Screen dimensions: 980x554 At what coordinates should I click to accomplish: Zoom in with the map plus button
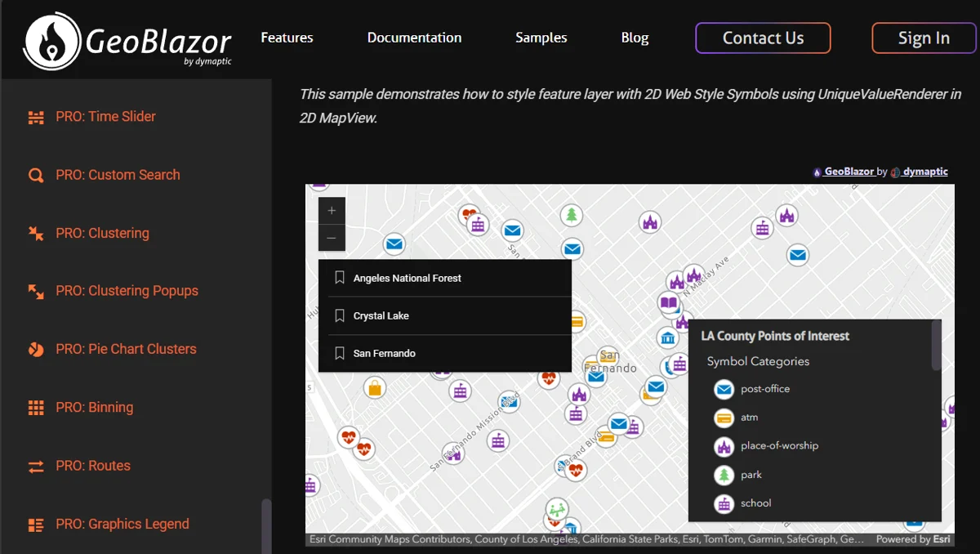[332, 210]
